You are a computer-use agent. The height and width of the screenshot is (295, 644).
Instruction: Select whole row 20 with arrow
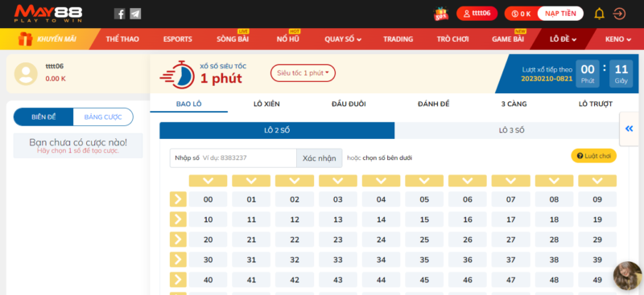178,240
